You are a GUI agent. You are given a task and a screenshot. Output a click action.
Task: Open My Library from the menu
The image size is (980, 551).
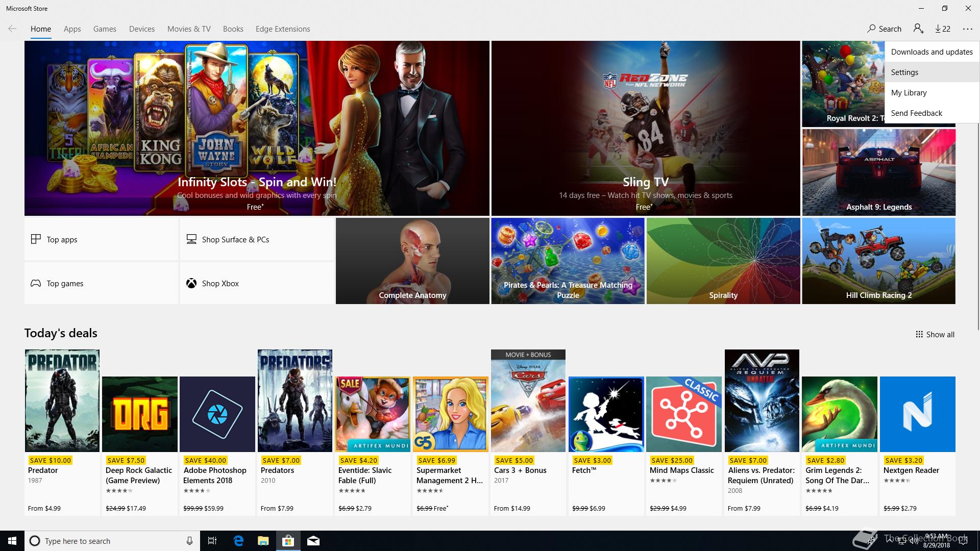coord(932,92)
